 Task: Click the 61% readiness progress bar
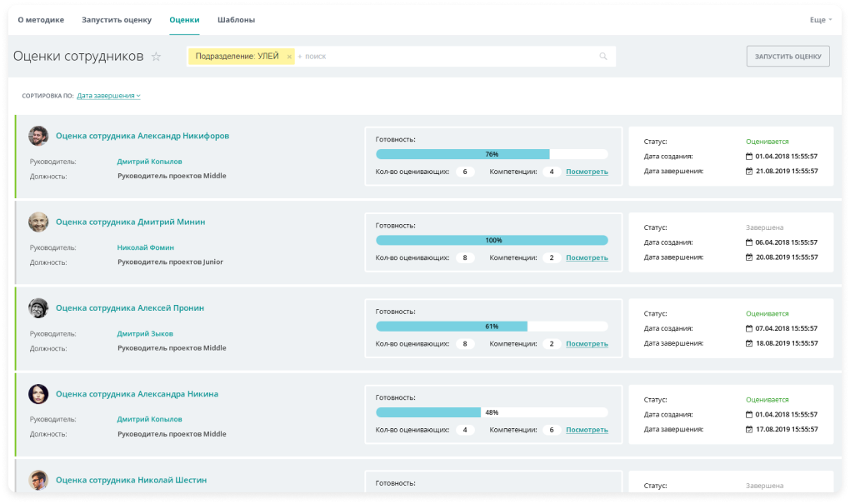(492, 327)
